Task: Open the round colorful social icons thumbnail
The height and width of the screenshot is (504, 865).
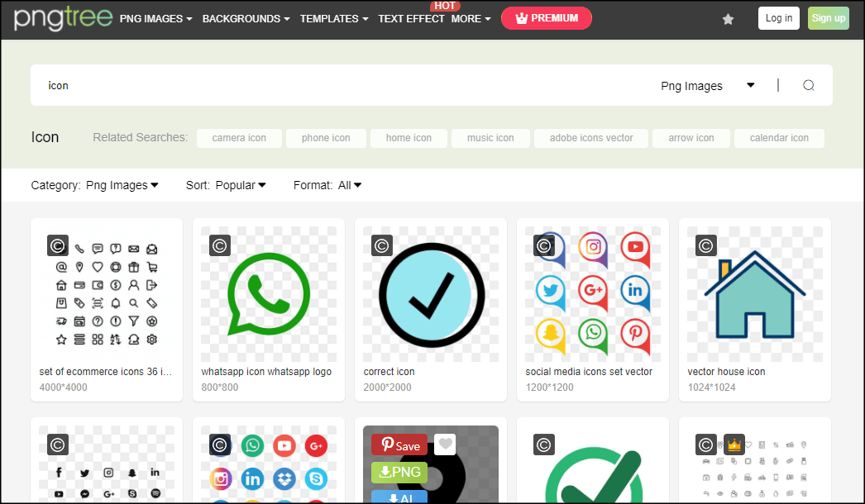Action: (269, 464)
